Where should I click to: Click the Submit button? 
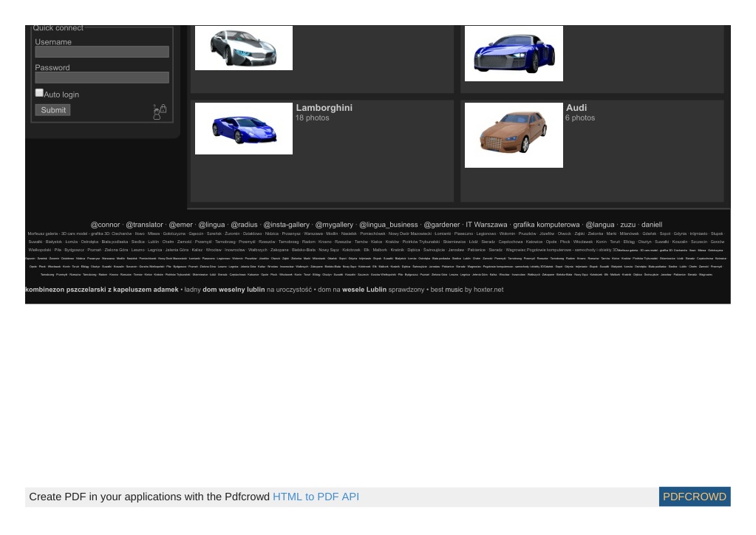pos(52,110)
